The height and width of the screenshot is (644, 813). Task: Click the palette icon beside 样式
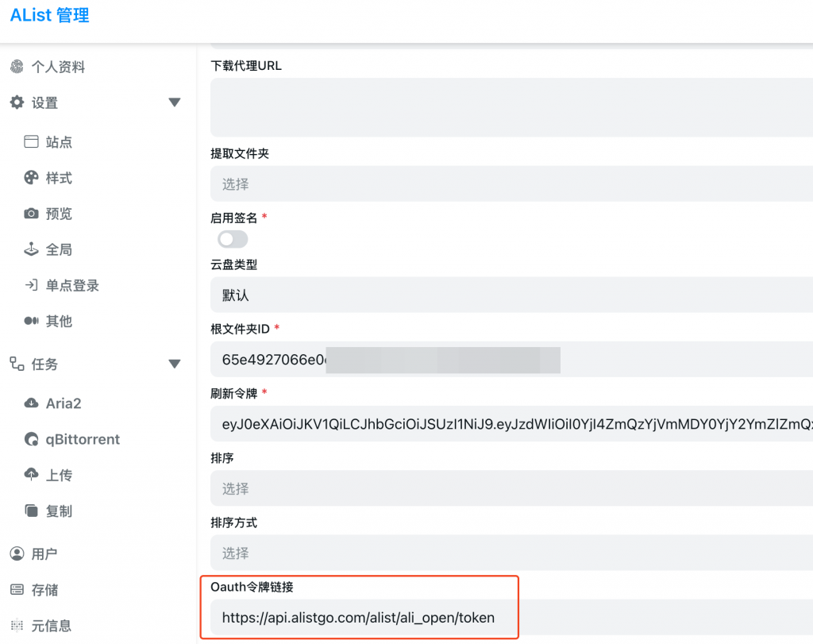tap(31, 178)
